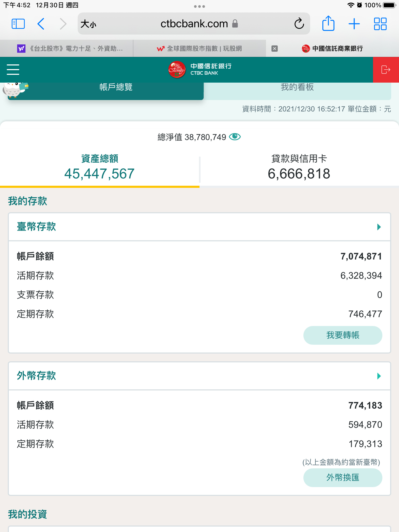The image size is (399, 532).
Task: Switch to 貸款與信用卡 view
Action: pyautogui.click(x=299, y=168)
